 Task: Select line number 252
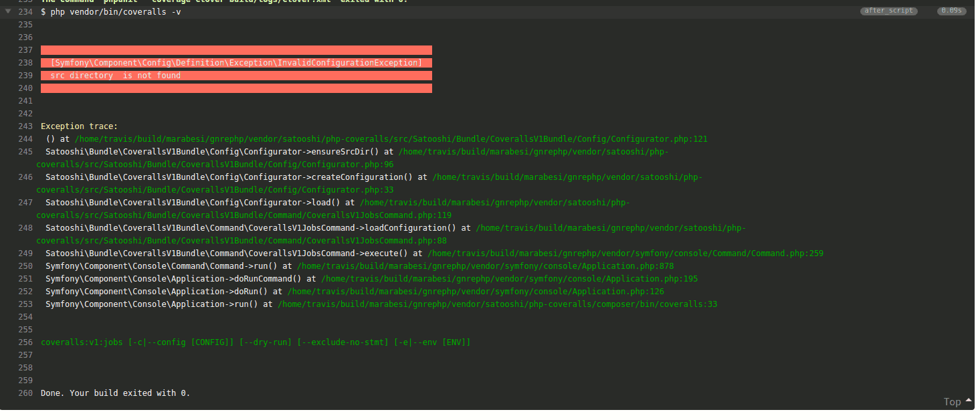pyautogui.click(x=26, y=292)
